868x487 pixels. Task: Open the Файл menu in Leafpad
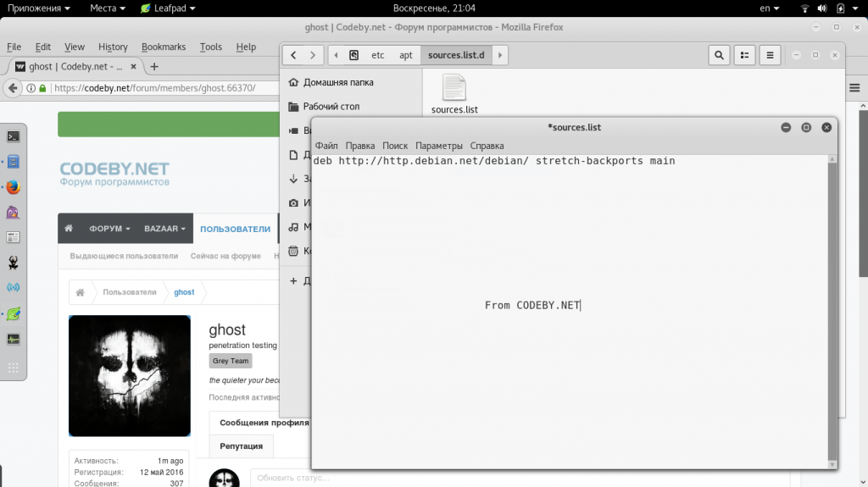tap(326, 146)
